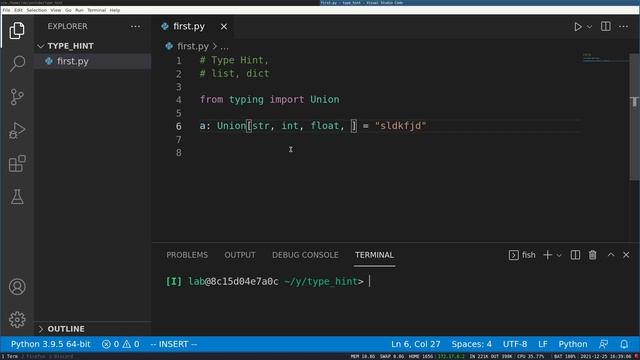640x360 pixels.
Task: Close the first.py editor tab
Action: click(x=224, y=27)
